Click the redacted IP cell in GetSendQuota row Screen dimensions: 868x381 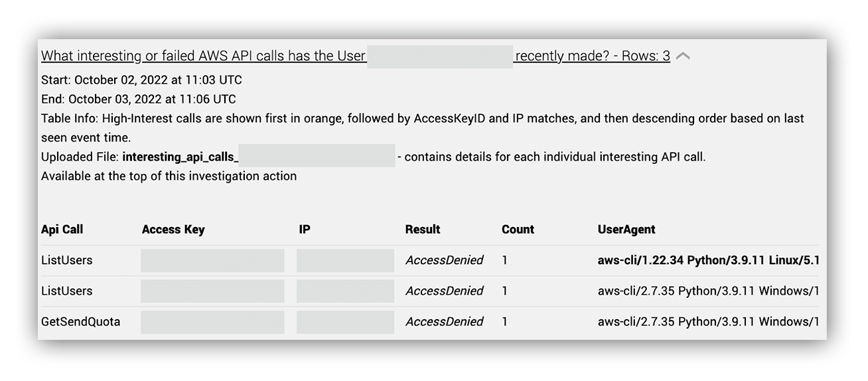pos(345,321)
